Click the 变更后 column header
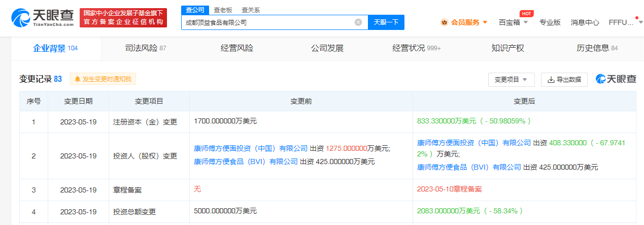644x225 pixels. pyautogui.click(x=524, y=101)
